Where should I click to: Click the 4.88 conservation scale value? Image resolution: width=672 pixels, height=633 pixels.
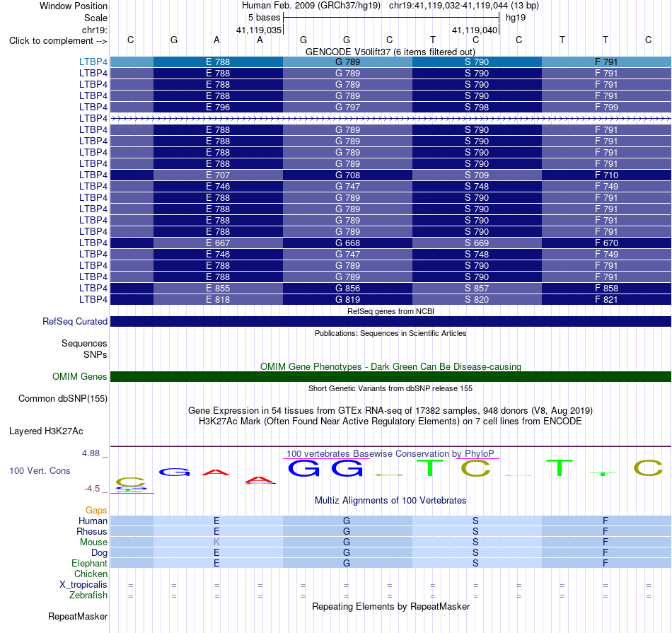click(91, 453)
